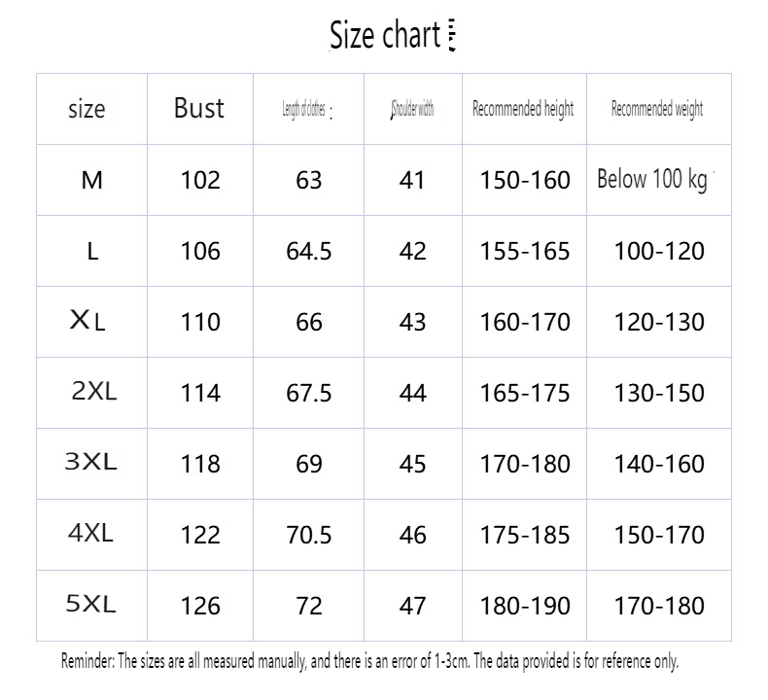
Task: Click the clothes length value 70.5
Action: pos(309,535)
